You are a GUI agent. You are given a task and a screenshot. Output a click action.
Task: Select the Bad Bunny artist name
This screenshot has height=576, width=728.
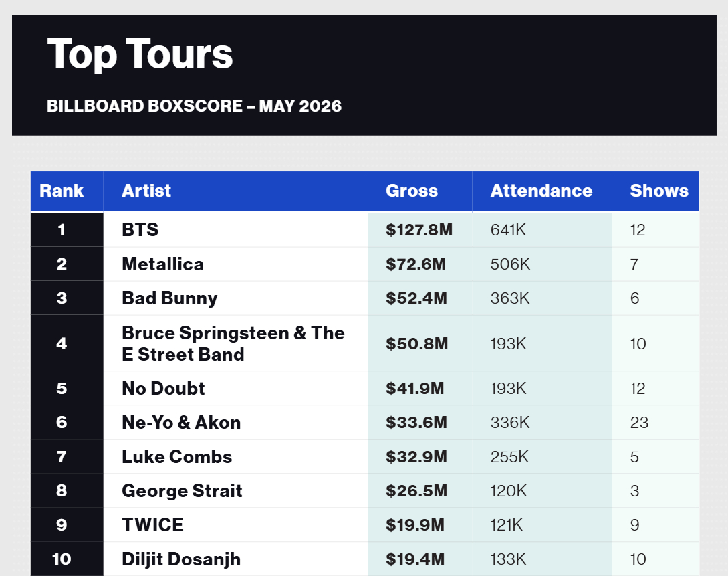[169, 298]
